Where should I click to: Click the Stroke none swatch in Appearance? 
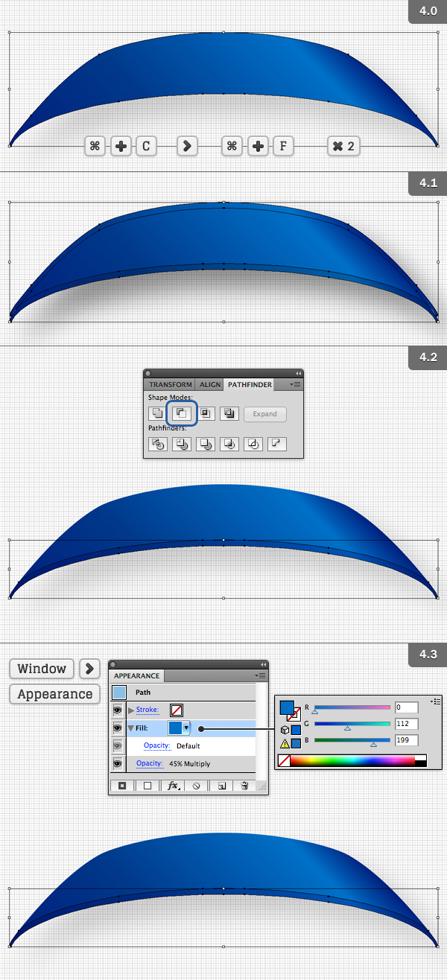pos(177,710)
